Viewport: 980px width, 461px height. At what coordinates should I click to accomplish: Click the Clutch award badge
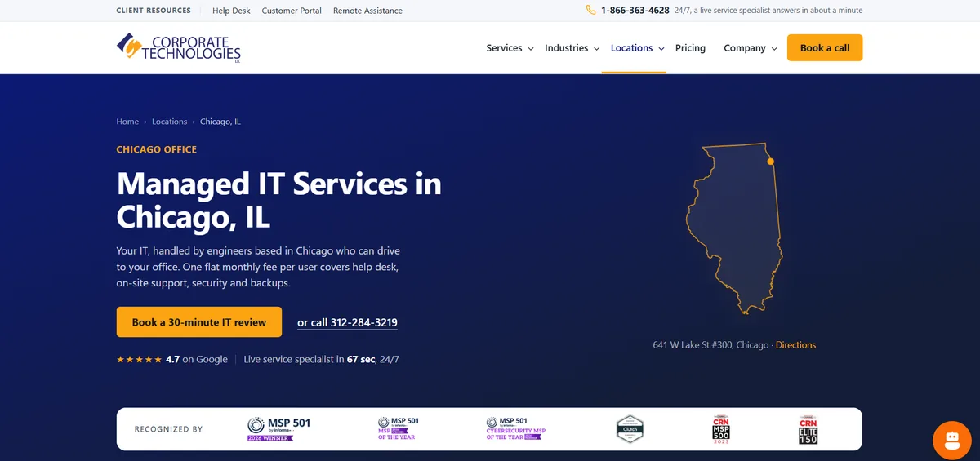630,428
